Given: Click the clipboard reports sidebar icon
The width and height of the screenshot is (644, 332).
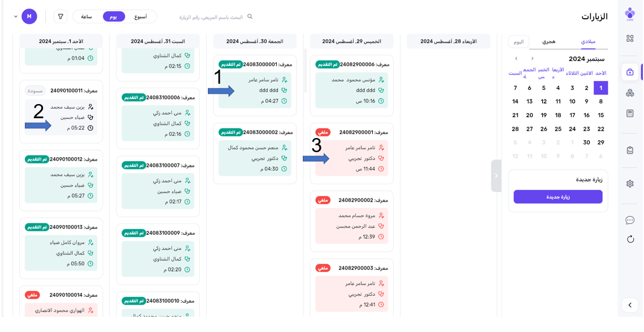Looking at the screenshot, I should (630, 150).
